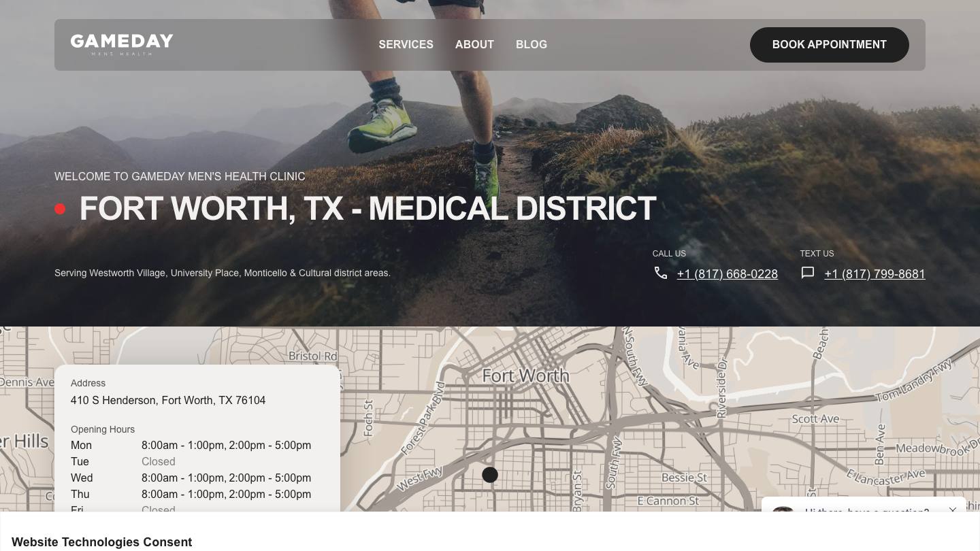
Task: Click the black location marker on the map
Action: pos(490,475)
